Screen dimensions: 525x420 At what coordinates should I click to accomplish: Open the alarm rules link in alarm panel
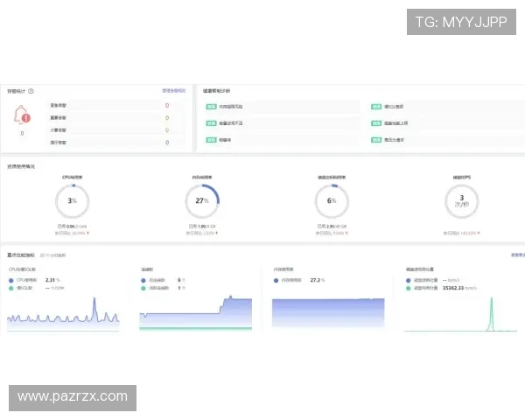tap(173, 90)
